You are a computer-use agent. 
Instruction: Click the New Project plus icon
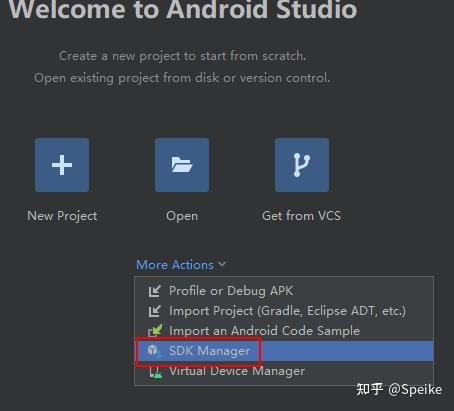[x=62, y=165]
